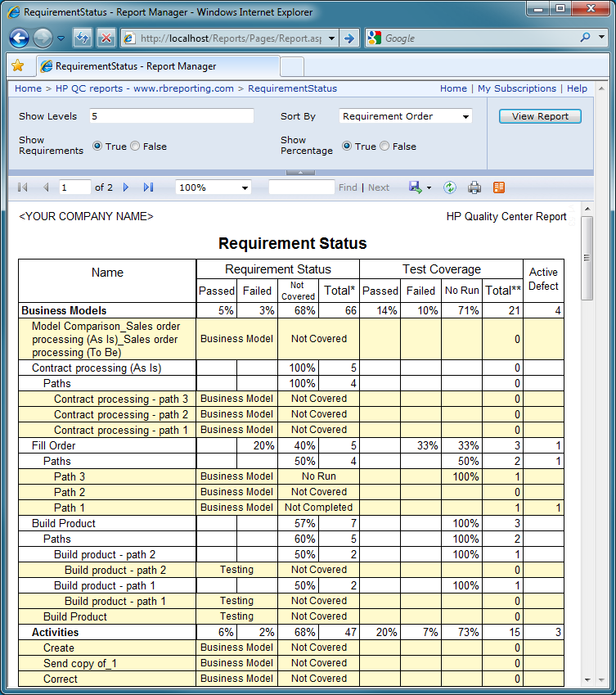Open the export format dropdown arrow
The image size is (616, 695).
429,188
